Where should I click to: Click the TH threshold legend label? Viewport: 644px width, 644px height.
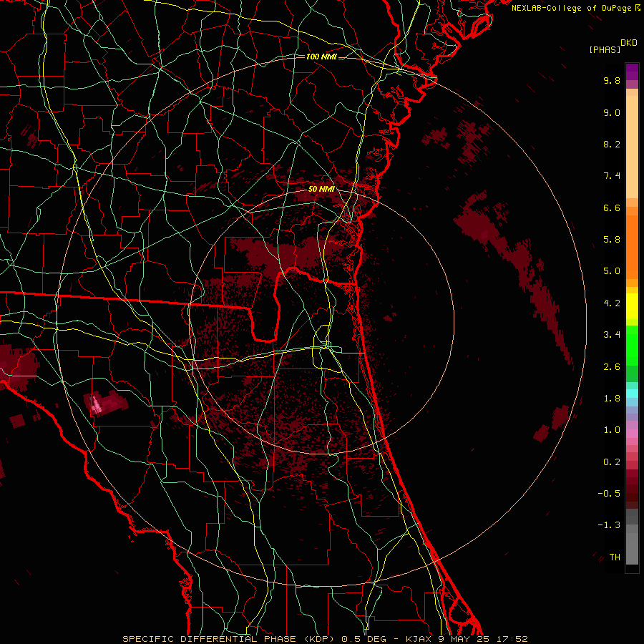pos(615,557)
